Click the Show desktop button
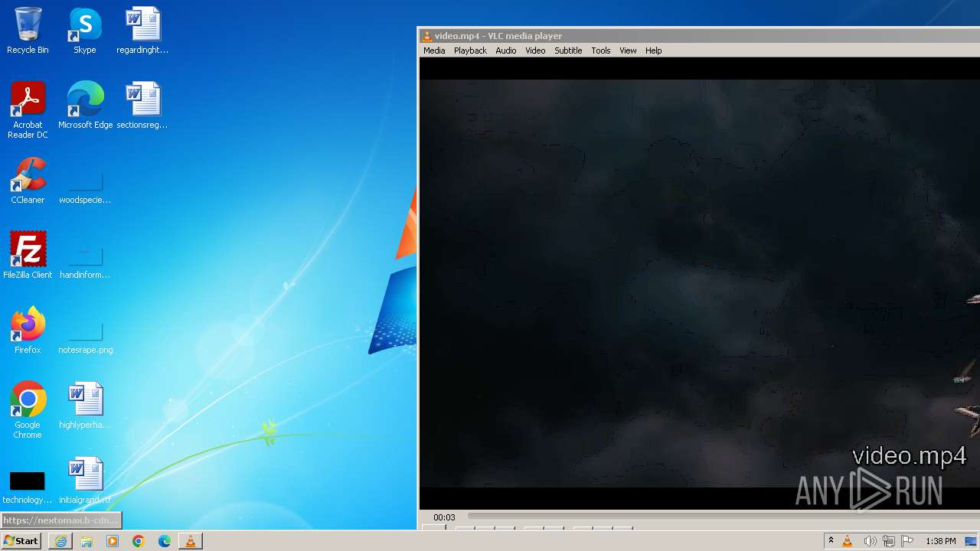Screen dimensions: 980x551 click(x=972, y=541)
